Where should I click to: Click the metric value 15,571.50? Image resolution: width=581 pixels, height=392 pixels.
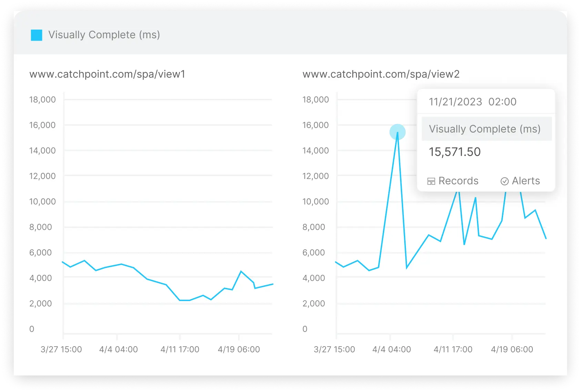(x=455, y=152)
